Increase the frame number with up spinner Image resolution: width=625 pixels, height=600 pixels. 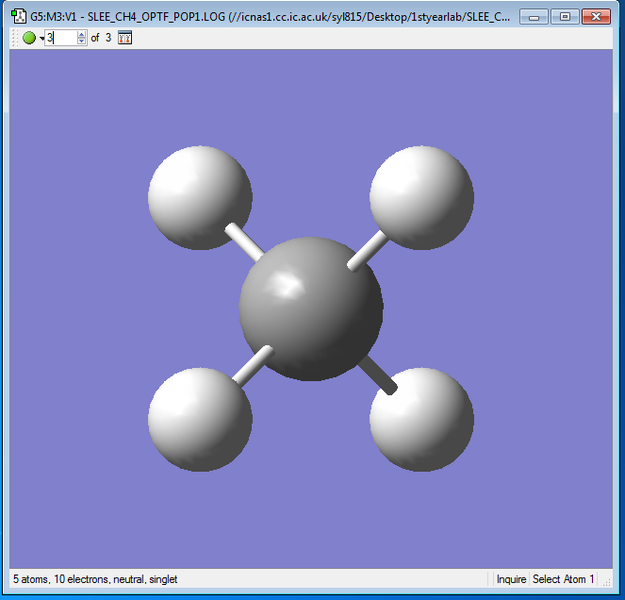tap(82, 35)
